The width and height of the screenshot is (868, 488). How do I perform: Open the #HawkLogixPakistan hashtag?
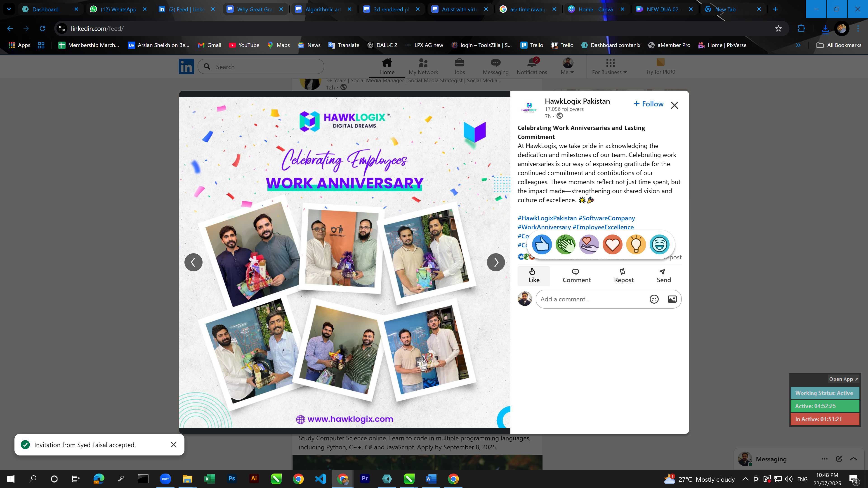tap(547, 218)
